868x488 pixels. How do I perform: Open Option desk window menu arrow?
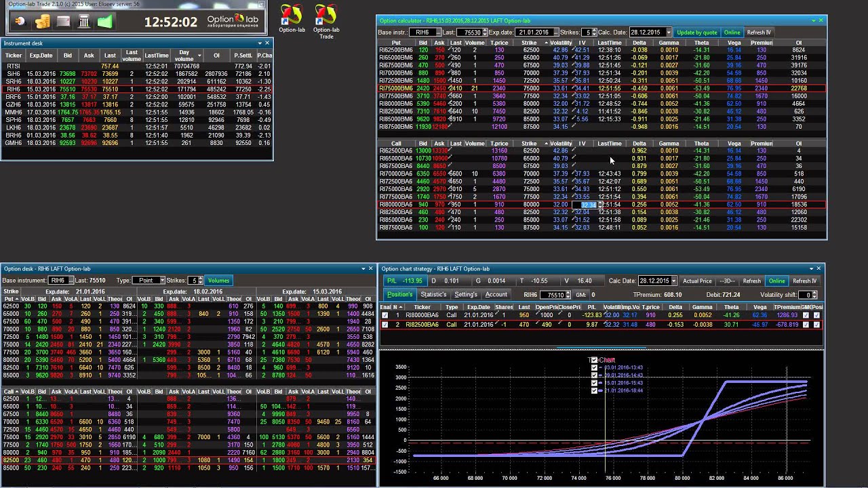(x=362, y=269)
